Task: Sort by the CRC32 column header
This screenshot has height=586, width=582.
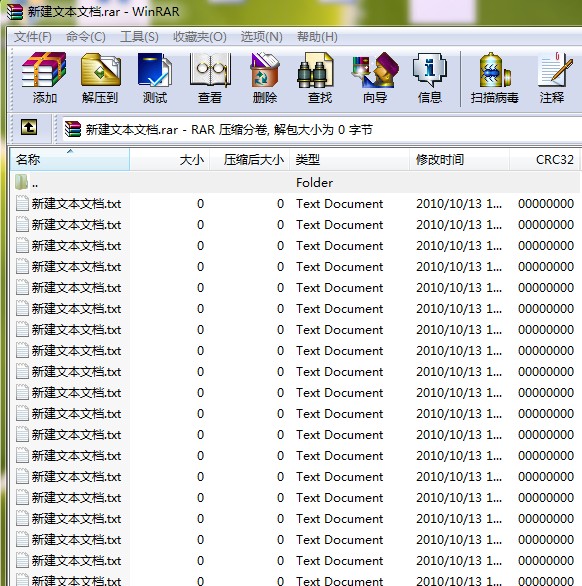Action: point(544,160)
